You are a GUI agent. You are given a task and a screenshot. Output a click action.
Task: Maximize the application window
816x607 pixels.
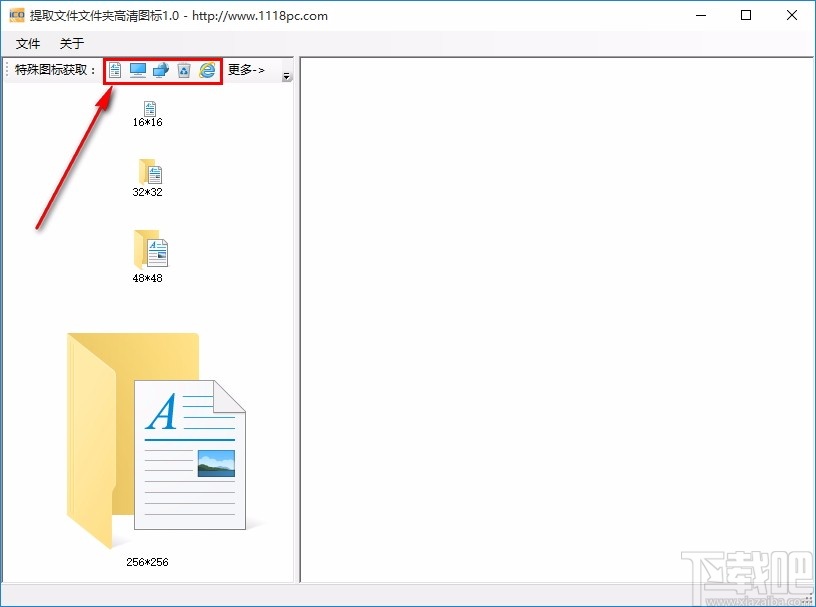[x=746, y=16]
